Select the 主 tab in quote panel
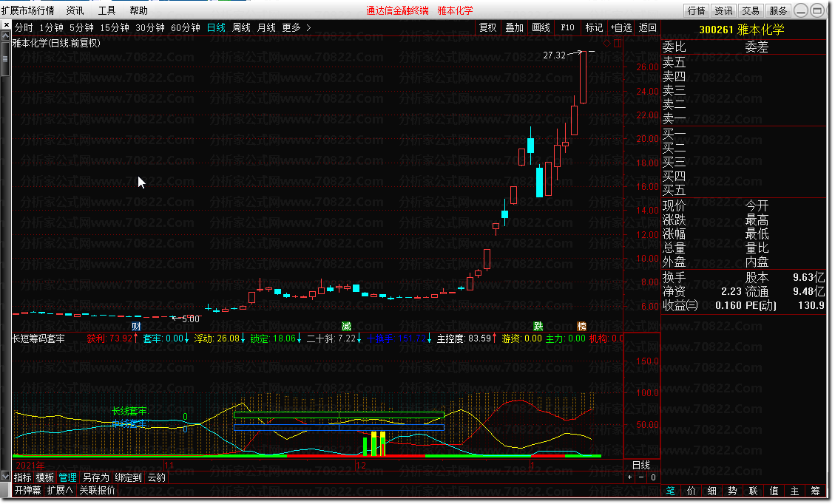 (x=794, y=491)
